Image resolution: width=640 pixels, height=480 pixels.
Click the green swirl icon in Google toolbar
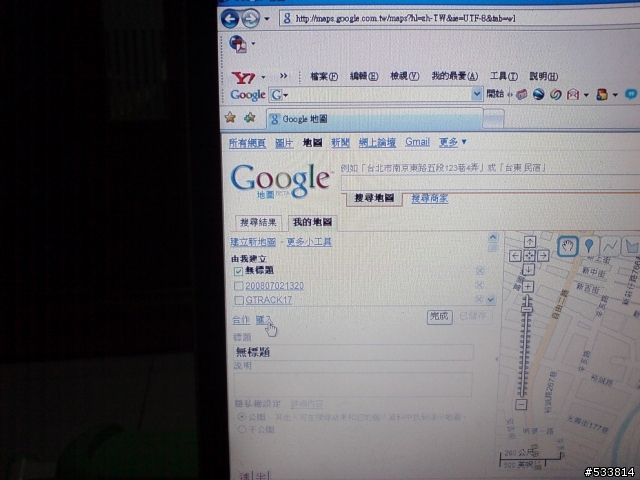(556, 95)
